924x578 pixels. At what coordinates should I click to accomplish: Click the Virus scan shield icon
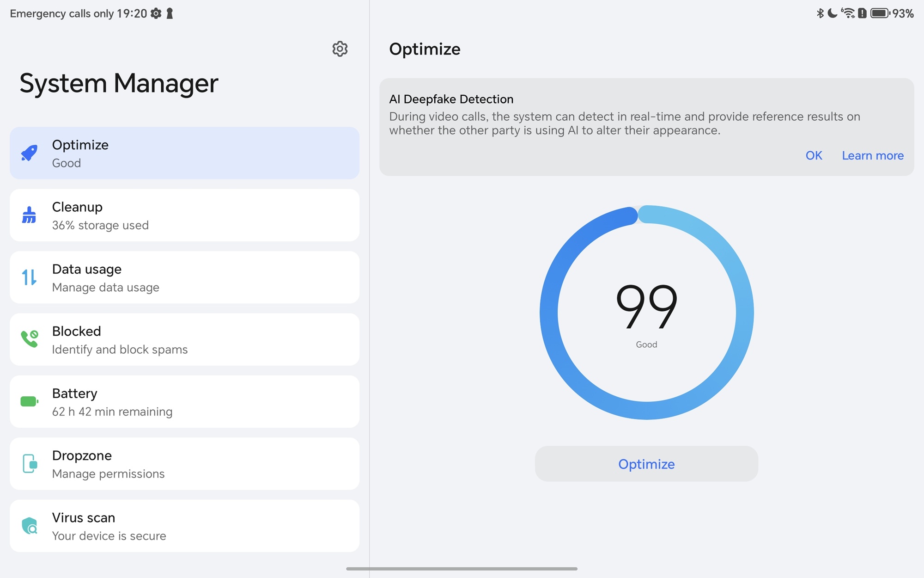click(x=30, y=526)
